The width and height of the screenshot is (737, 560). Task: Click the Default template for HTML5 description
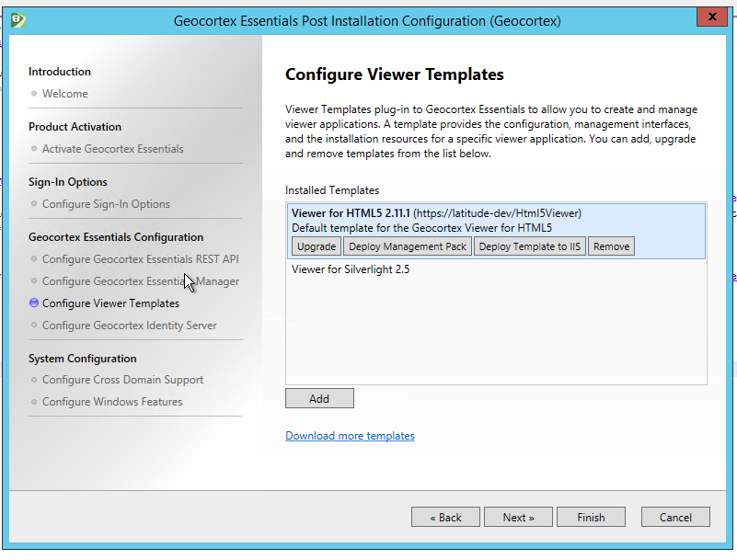click(421, 228)
